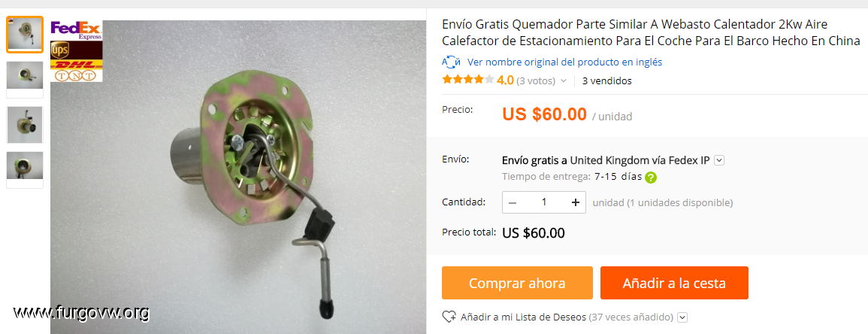
Task: Expand the Fedex IP shipping method dropdown
Action: [x=719, y=161]
